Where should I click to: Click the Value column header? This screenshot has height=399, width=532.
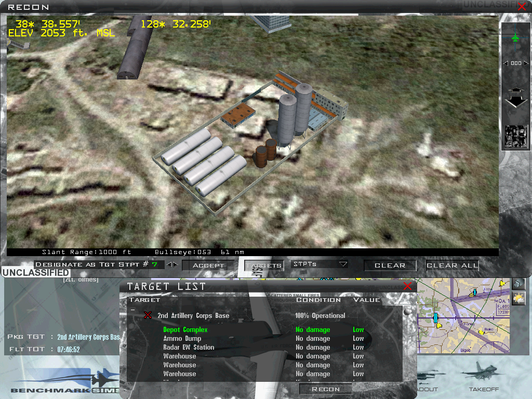pyautogui.click(x=366, y=300)
